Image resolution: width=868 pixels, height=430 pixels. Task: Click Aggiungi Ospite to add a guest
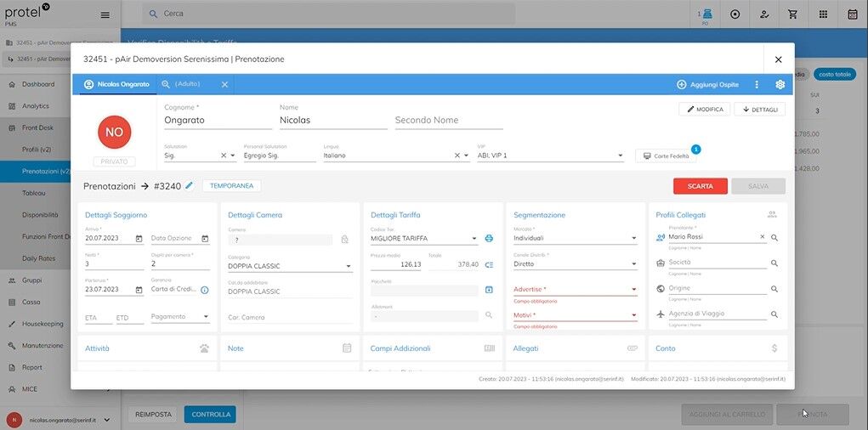pos(707,85)
